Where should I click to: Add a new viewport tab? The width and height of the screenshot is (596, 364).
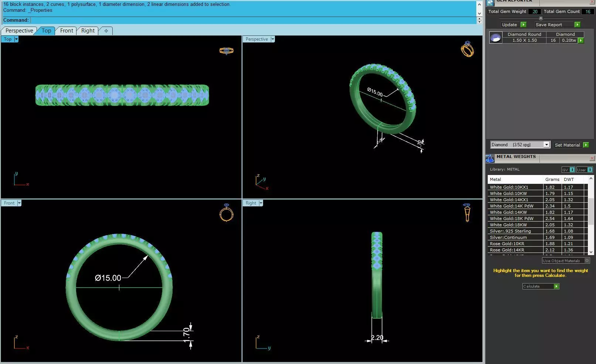pyautogui.click(x=106, y=31)
